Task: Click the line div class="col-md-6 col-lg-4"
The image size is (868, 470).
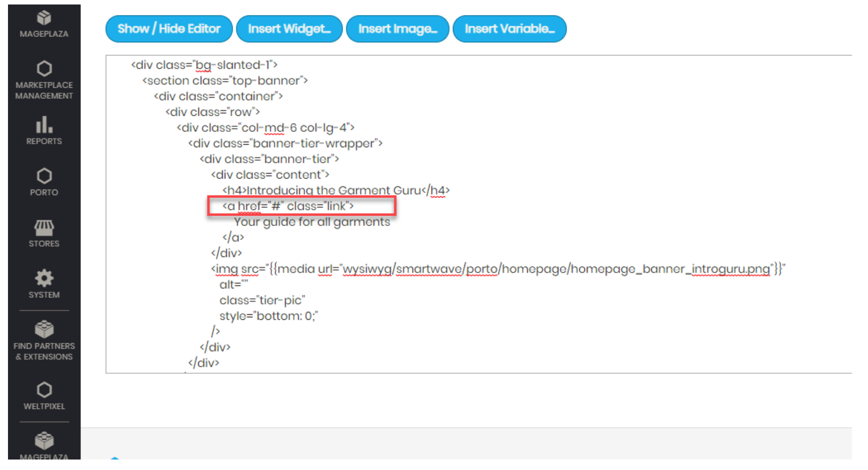Action: 266,128
